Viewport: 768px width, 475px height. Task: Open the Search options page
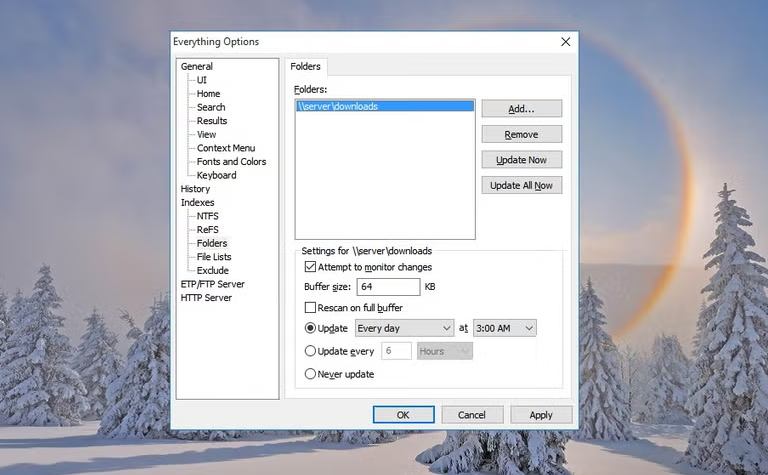211,107
